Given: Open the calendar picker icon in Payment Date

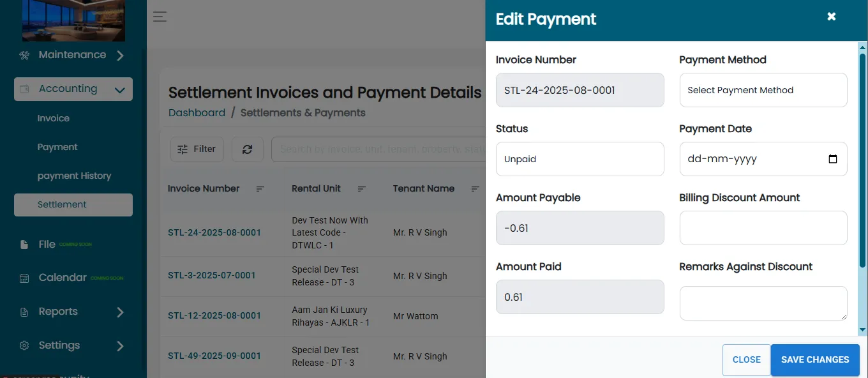Looking at the screenshot, I should pos(833,159).
